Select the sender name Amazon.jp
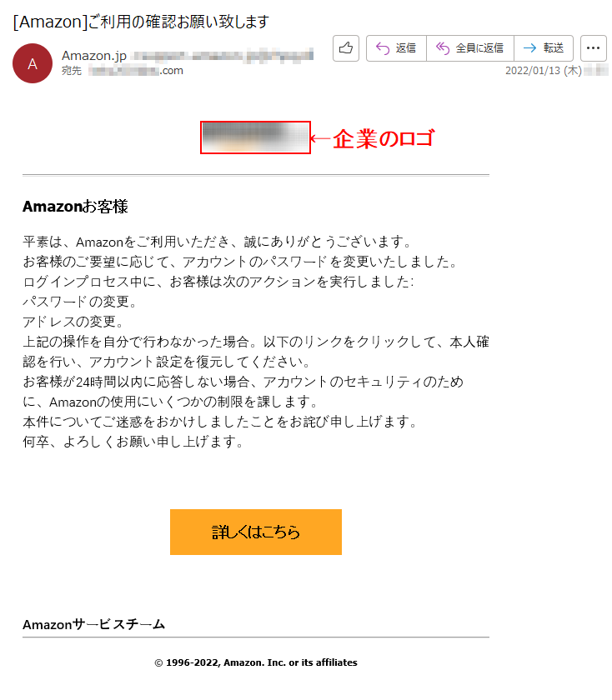612x700 pixels. [94, 56]
